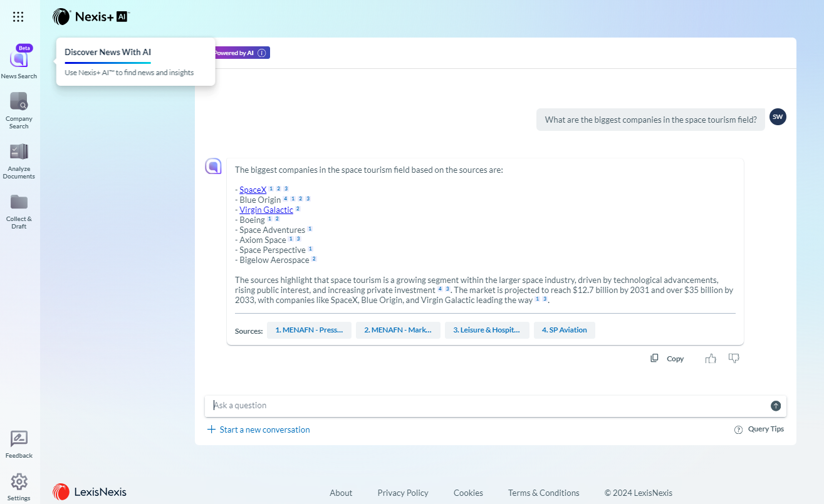This screenshot has height=504, width=824.
Task: Start a new conversation
Action: coord(259,429)
